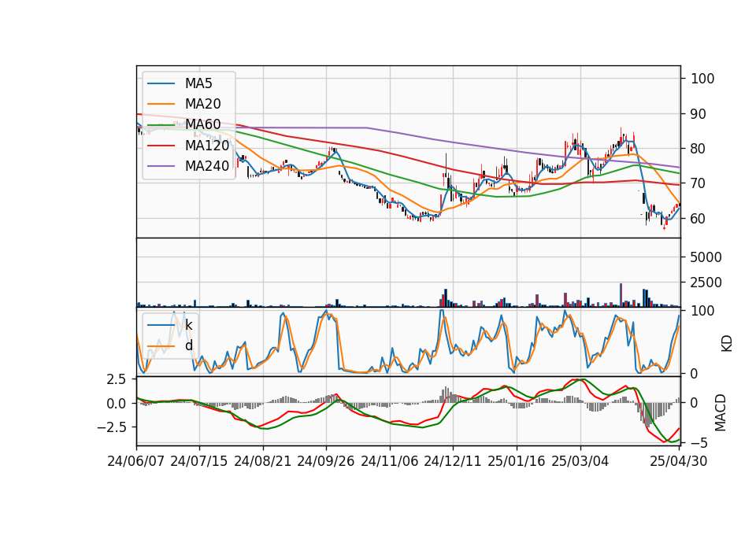Click the 24/11/06 date tick label
Screen dimensions: 756x543
coord(390,461)
